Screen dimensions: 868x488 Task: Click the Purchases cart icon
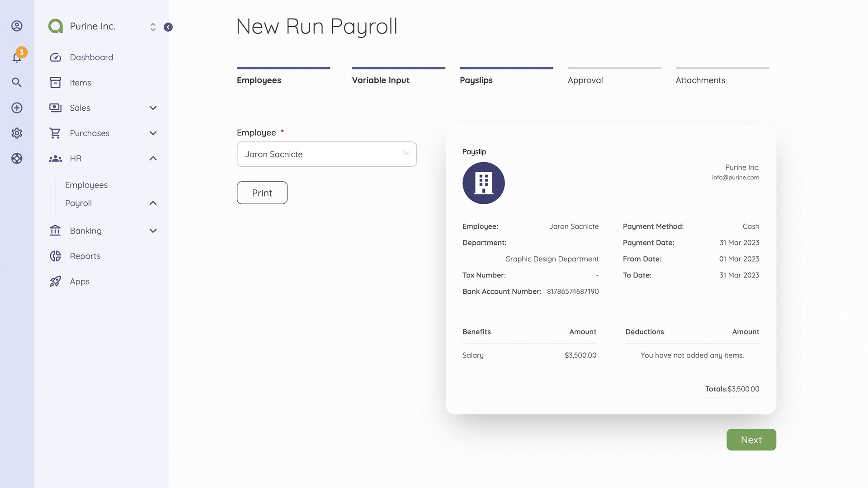click(x=55, y=133)
